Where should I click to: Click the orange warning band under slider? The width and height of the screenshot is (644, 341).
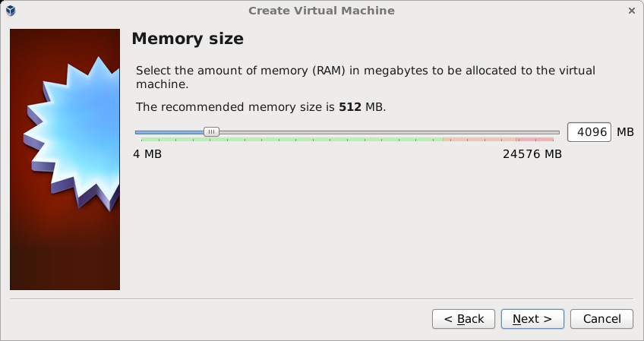pos(478,140)
